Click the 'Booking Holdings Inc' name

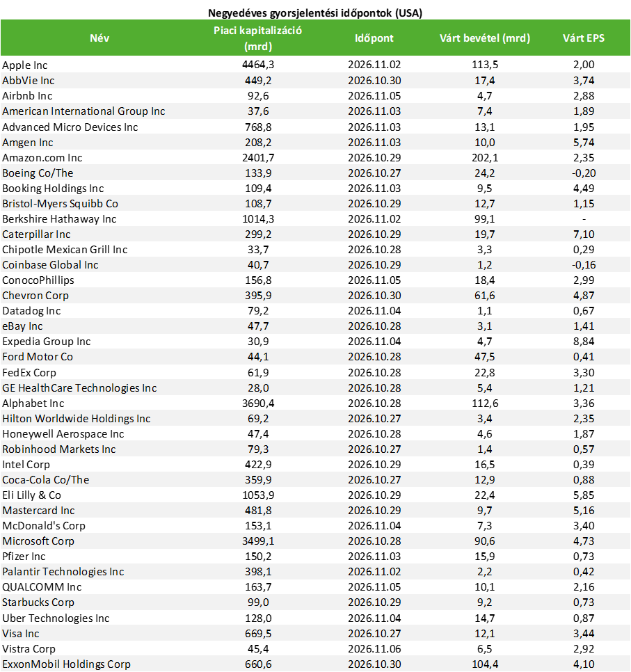[53, 189]
